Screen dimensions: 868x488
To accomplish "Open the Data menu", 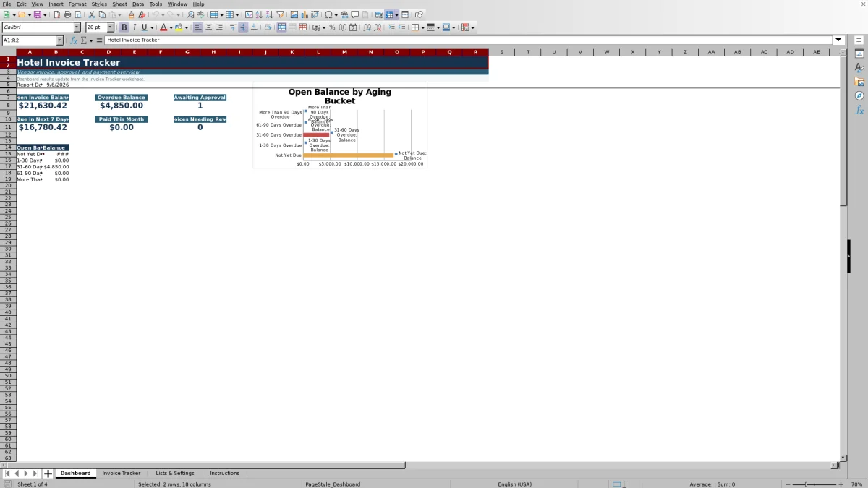I will click(138, 4).
